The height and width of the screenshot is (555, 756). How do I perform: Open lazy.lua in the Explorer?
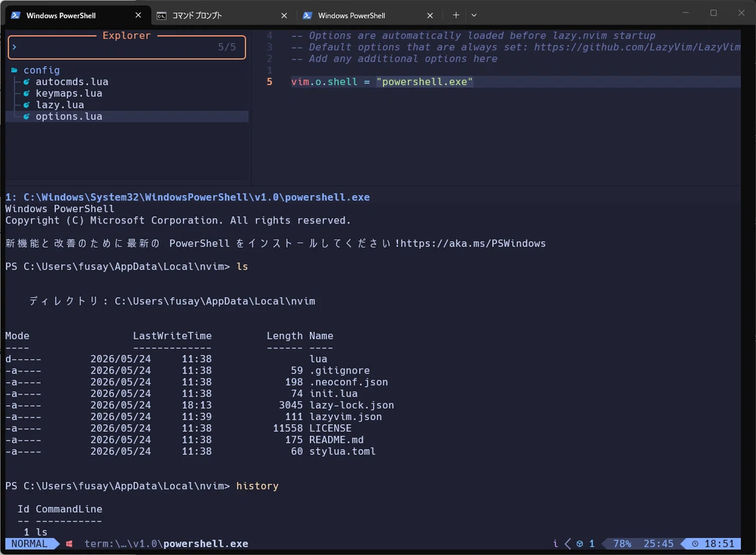tap(60, 105)
